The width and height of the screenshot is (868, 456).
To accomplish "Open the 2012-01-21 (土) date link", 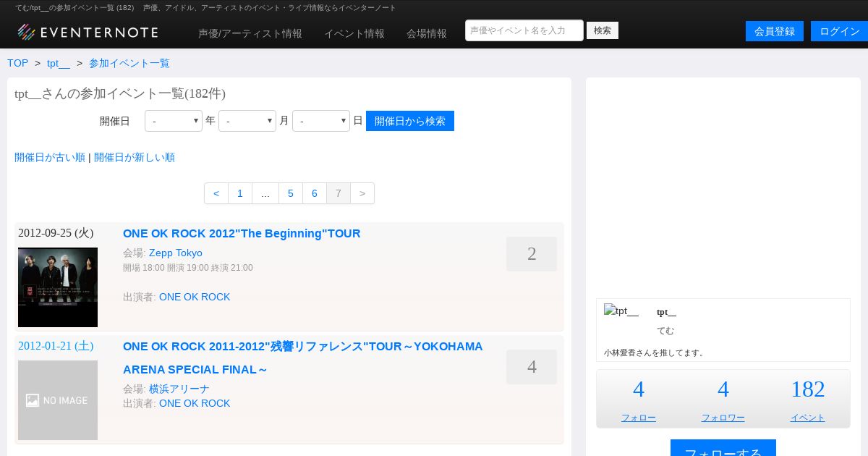I will point(56,346).
